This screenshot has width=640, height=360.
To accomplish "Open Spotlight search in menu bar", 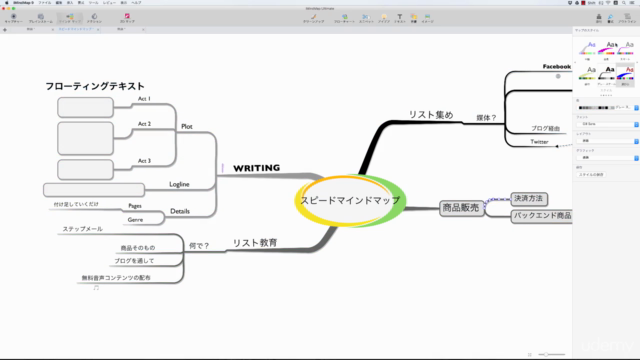I will [624, 3].
